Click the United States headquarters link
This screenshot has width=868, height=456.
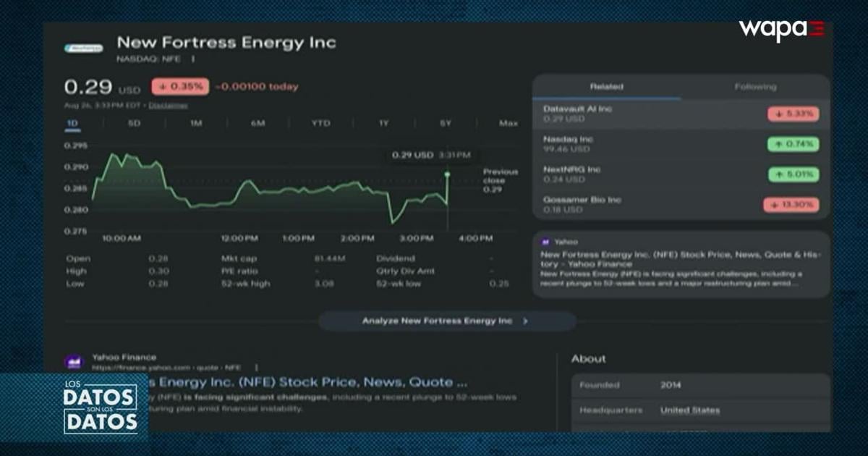pyautogui.click(x=690, y=410)
